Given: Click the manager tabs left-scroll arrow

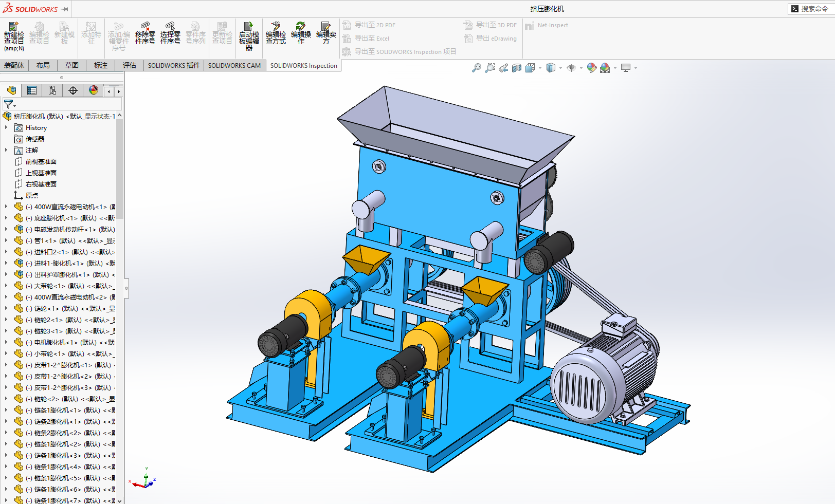Looking at the screenshot, I should 109,91.
